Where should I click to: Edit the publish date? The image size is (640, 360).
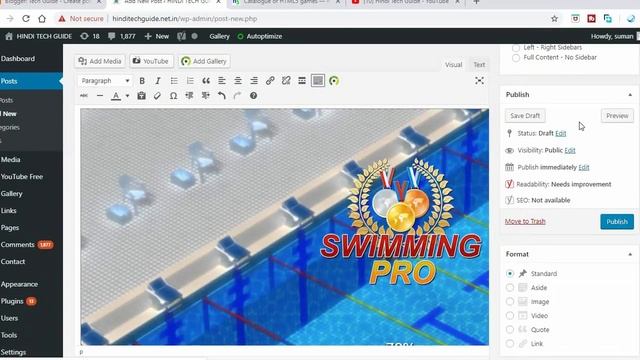(x=584, y=167)
